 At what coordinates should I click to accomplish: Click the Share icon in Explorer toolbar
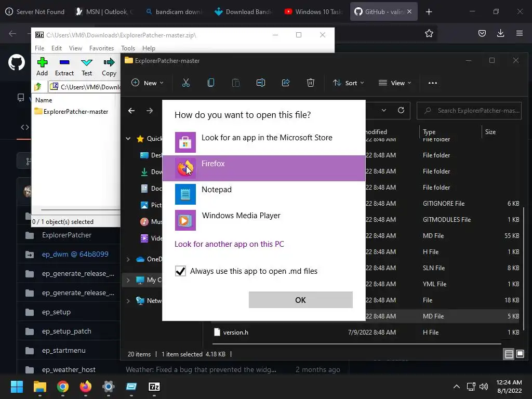286,83
